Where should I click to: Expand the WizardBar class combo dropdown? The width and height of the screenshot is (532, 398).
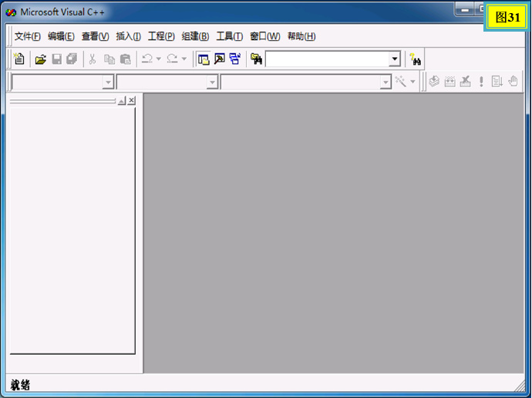(x=108, y=82)
